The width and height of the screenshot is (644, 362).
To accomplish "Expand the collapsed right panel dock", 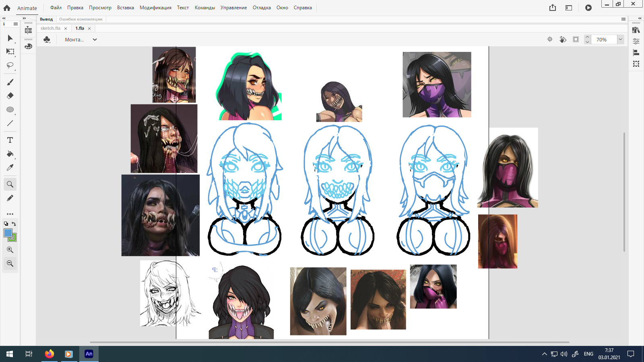I will point(640,18).
